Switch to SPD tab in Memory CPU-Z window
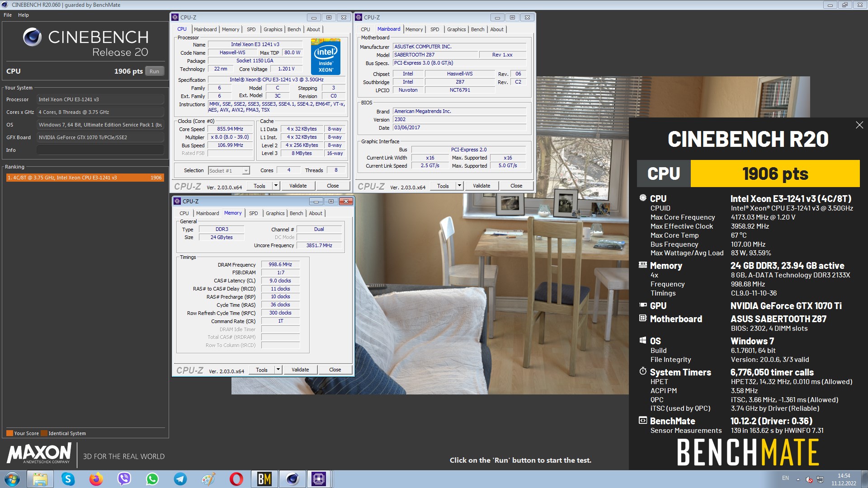Viewport: 868px width, 488px height. [254, 213]
